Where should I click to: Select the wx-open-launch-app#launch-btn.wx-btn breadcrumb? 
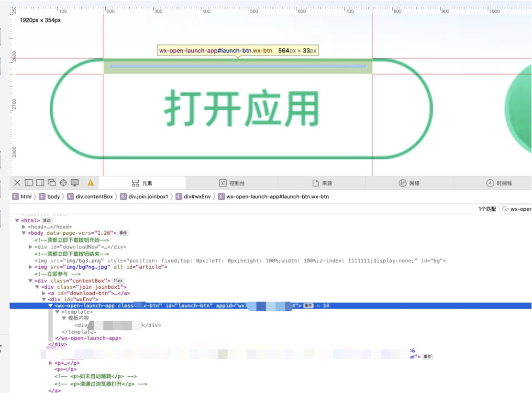(274, 196)
